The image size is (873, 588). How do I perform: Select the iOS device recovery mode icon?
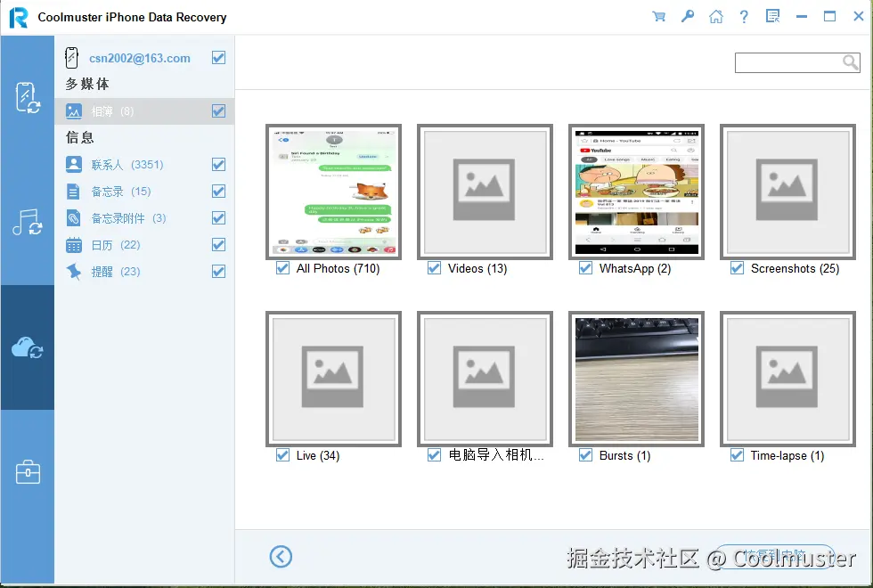point(27,100)
